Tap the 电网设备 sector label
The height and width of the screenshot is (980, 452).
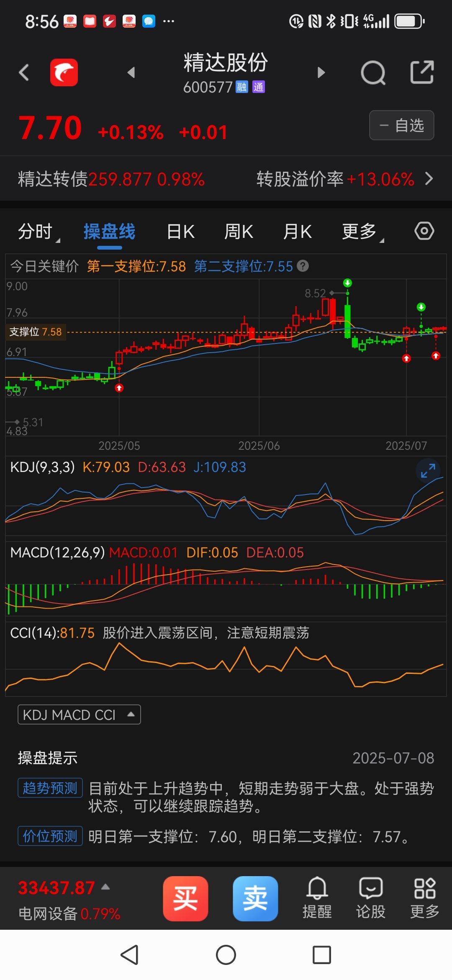[48, 914]
